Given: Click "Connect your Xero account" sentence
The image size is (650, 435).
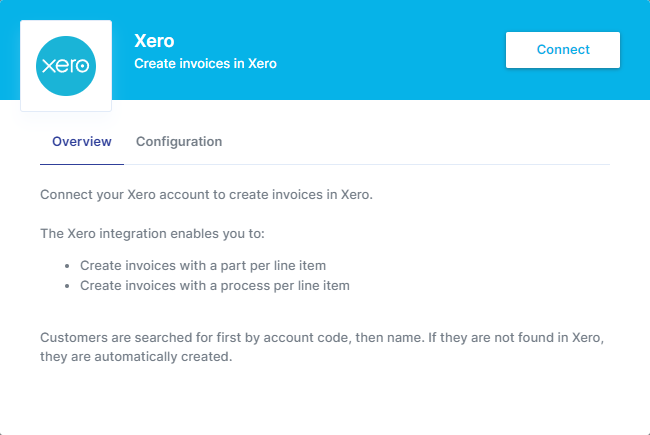Looking at the screenshot, I should click(206, 194).
